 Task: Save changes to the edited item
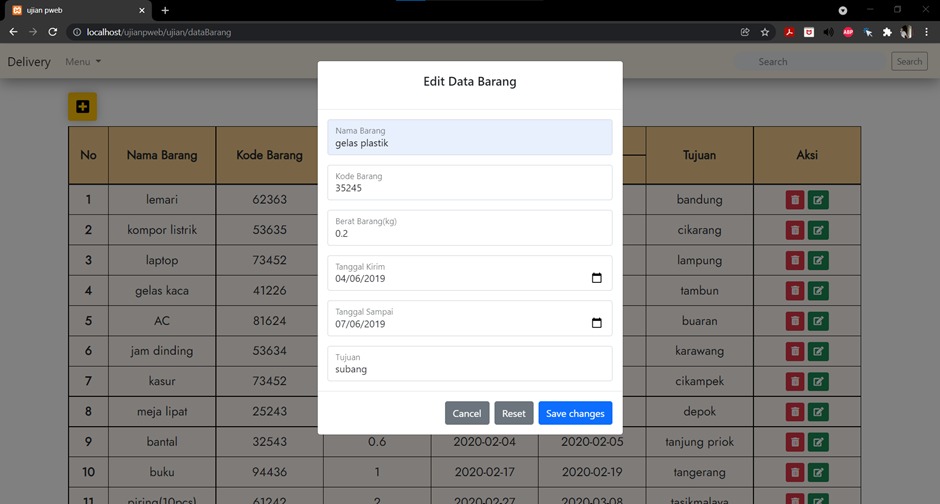[575, 413]
